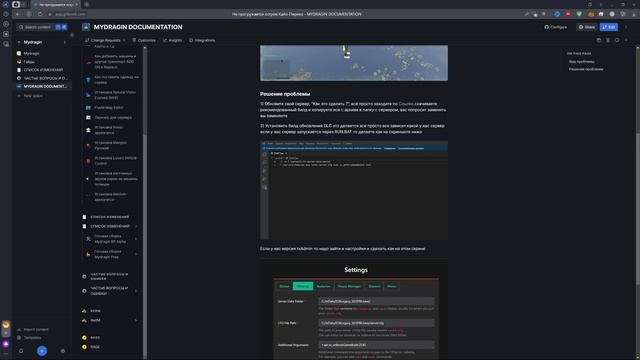Click the round icon at sidebar bottom left
Image resolution: width=640 pixels, height=360 pixels.
[21, 351]
